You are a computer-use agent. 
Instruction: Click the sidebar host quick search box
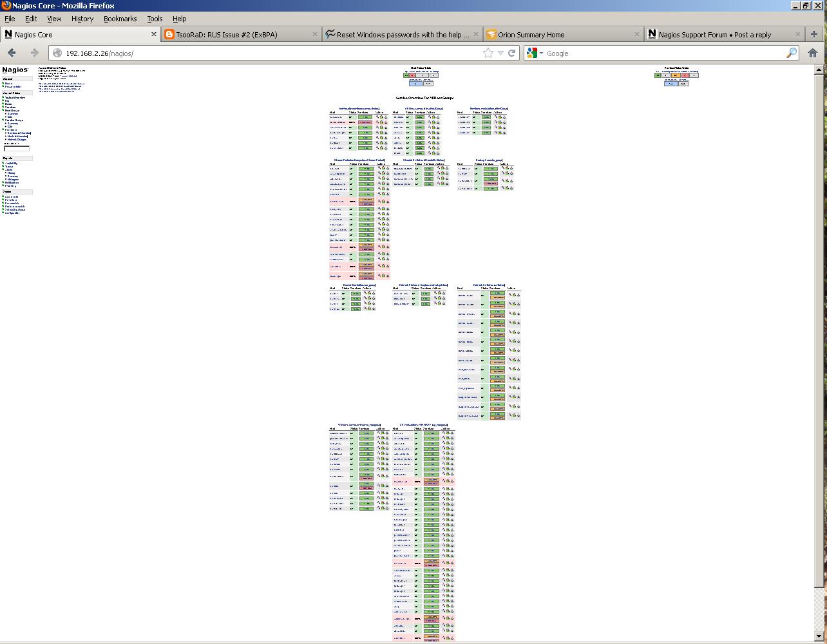point(17,149)
